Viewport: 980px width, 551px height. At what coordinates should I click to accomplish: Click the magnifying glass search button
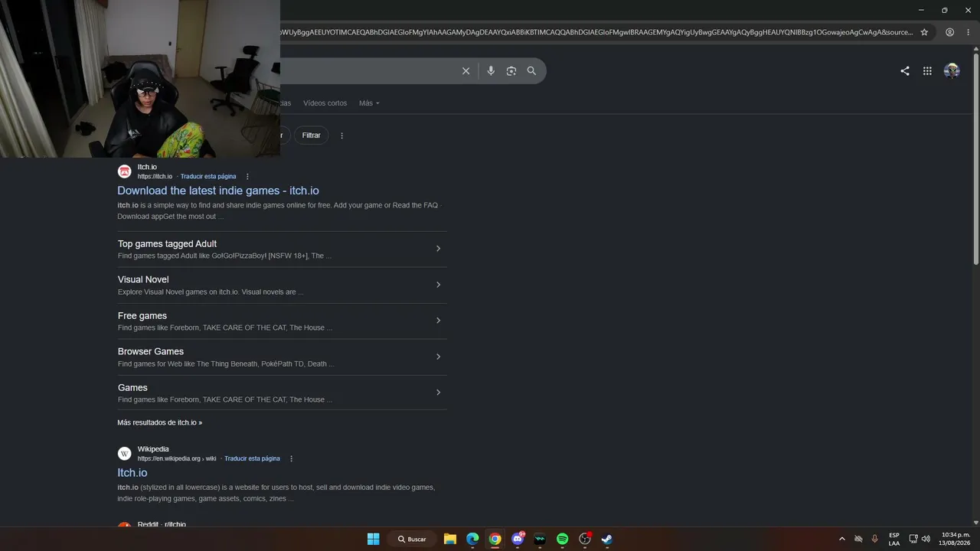(x=531, y=71)
